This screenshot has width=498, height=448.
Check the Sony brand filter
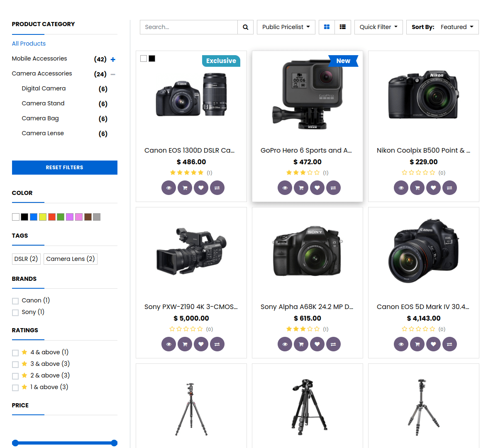point(15,313)
